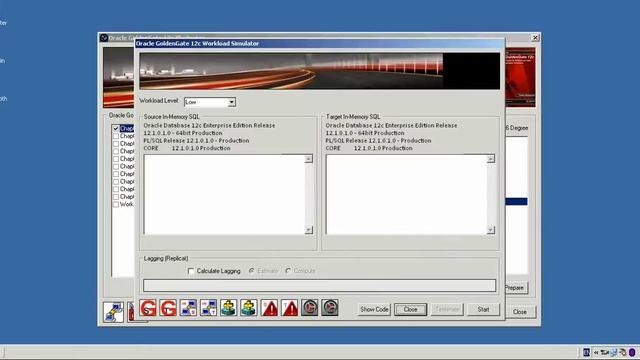Tick the Work checkbox in the back window list
This screenshot has width=640, height=360.
click(x=116, y=204)
